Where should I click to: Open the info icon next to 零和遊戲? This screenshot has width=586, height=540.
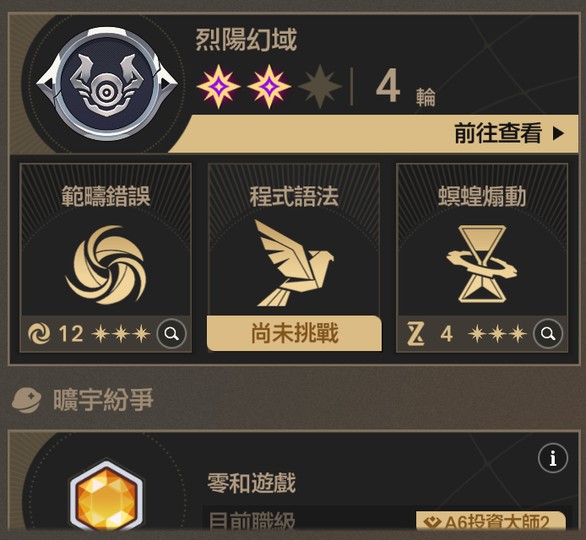click(x=553, y=458)
